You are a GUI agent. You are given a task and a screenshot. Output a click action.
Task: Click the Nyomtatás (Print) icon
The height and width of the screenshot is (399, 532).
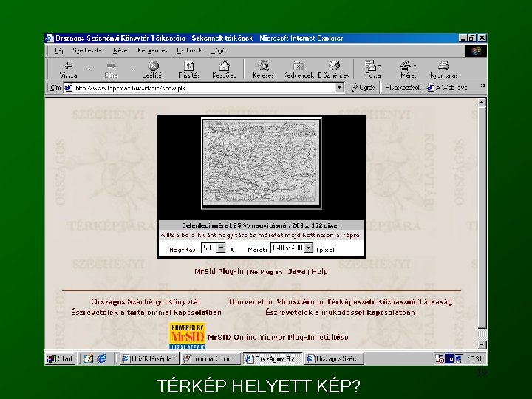pyautogui.click(x=444, y=65)
